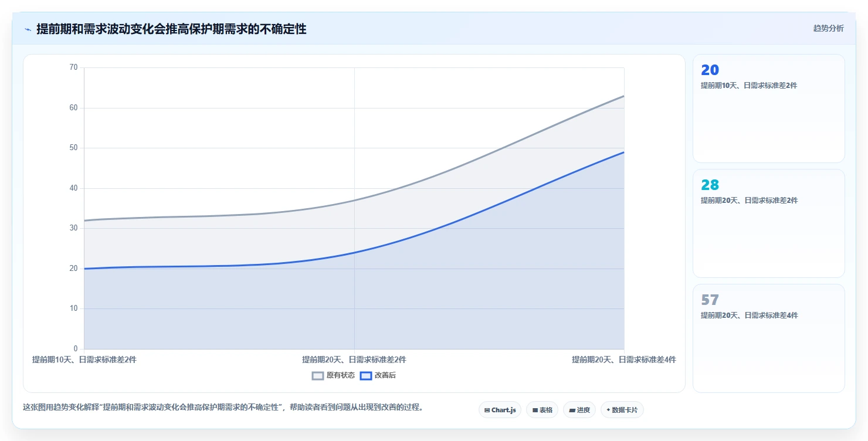Click the caption under value 57 card
The image size is (868, 441).
click(x=749, y=316)
